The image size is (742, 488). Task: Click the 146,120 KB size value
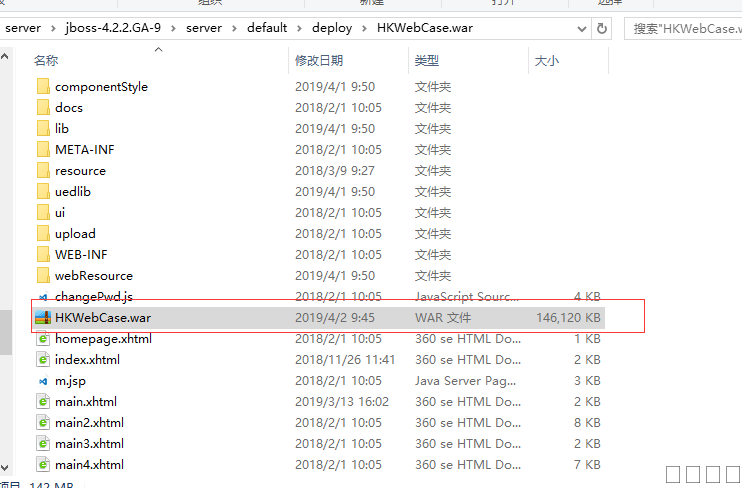point(568,318)
